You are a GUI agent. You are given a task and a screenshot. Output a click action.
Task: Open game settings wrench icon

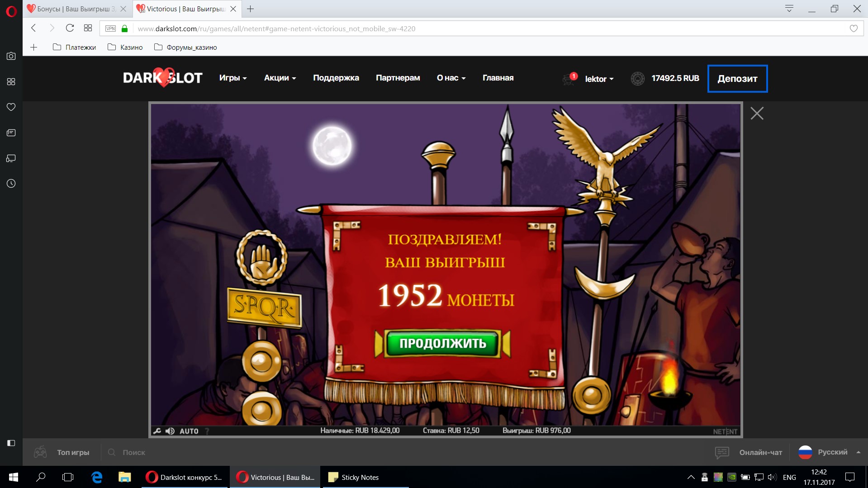pos(157,431)
